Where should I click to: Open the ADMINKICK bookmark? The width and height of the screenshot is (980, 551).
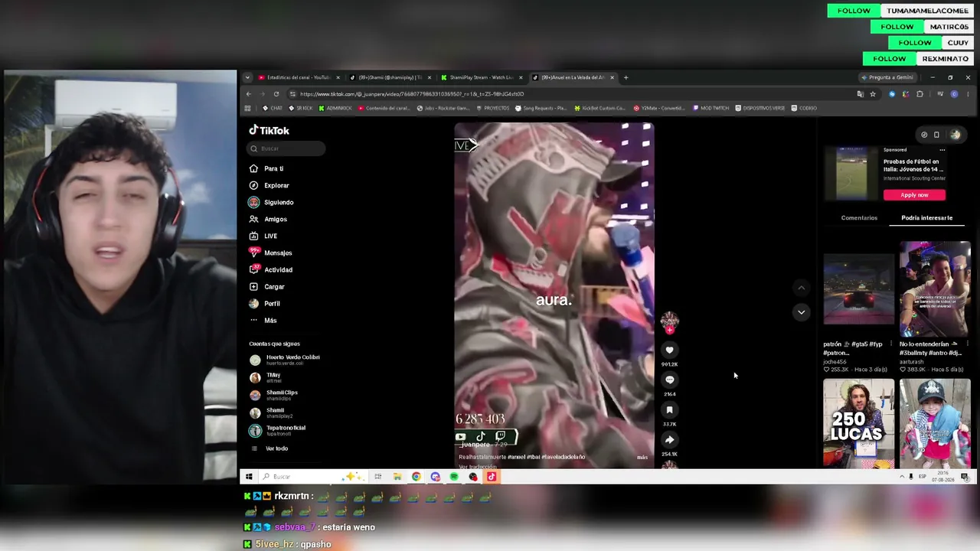(335, 108)
